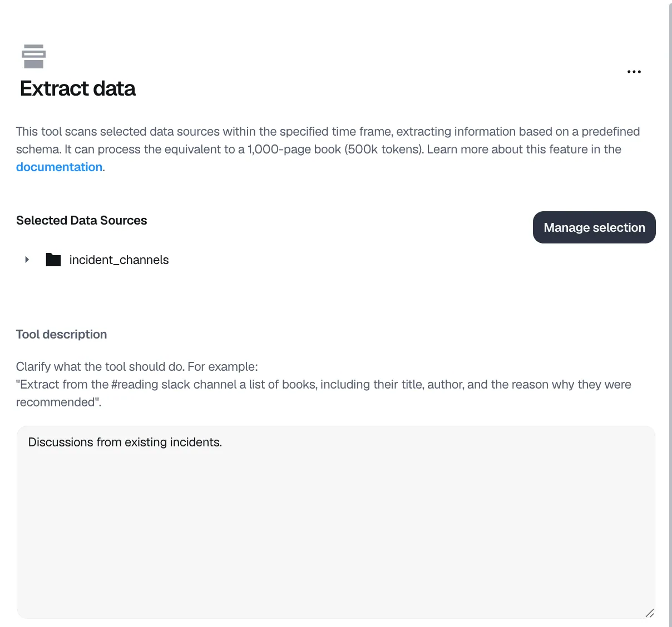Open the three-dot more options menu
The height and width of the screenshot is (627, 672).
(x=634, y=72)
